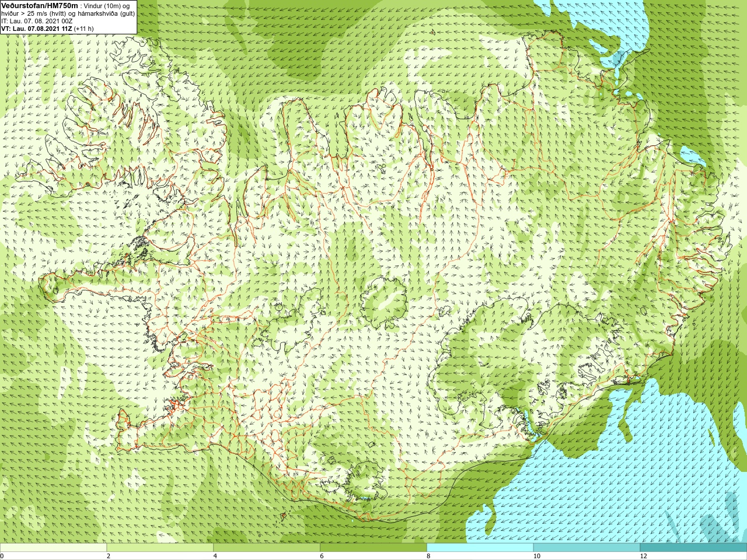This screenshot has width=747, height=560.
Task: Click the 2–4 m/s light green legend swatch
Action: (160, 548)
